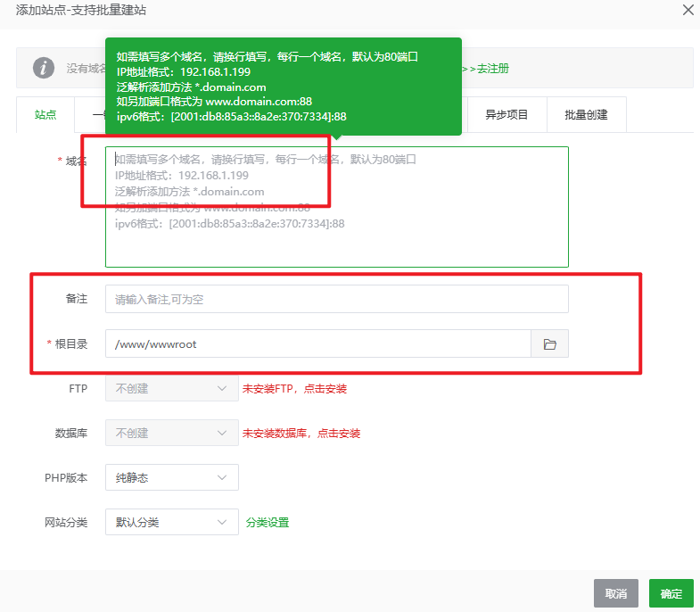Click the dialog title 添加站点-支持批量建站
The width and height of the screenshot is (700, 612).
[x=81, y=10]
